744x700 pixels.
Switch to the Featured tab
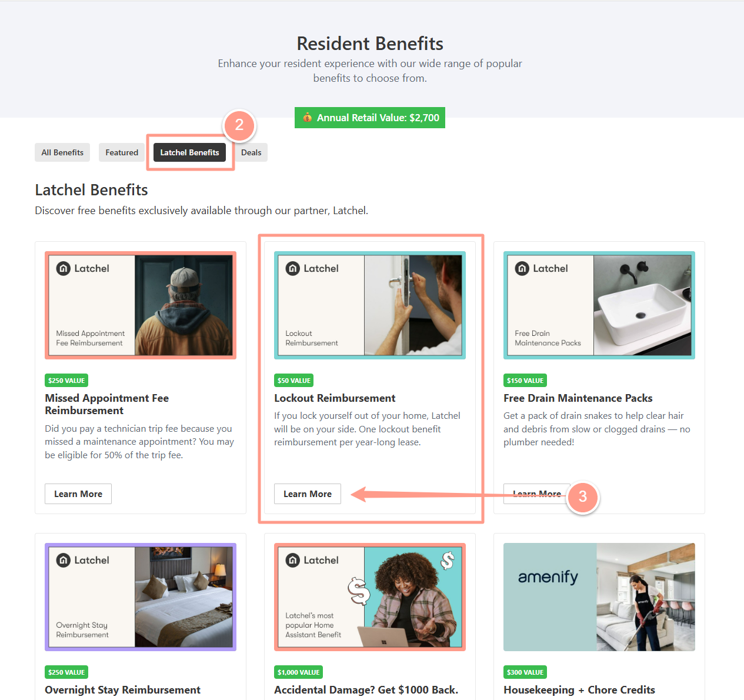click(x=122, y=152)
